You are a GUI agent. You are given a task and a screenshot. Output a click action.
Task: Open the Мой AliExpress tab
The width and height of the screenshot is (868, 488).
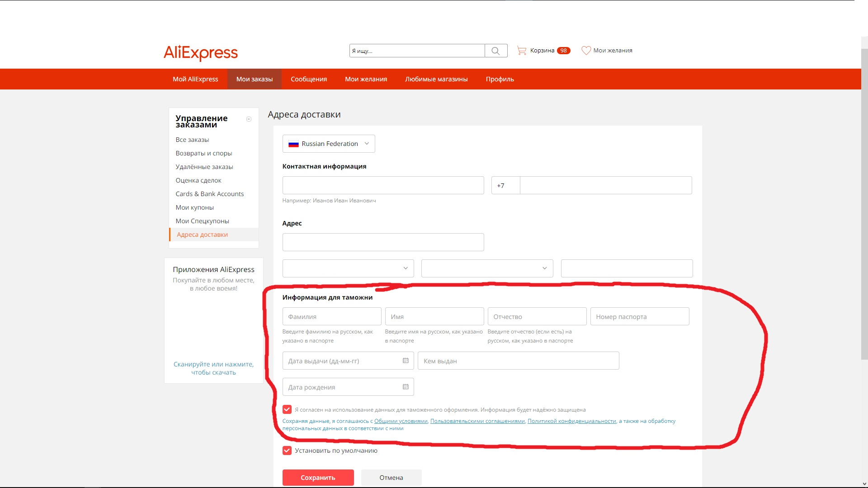coord(195,79)
